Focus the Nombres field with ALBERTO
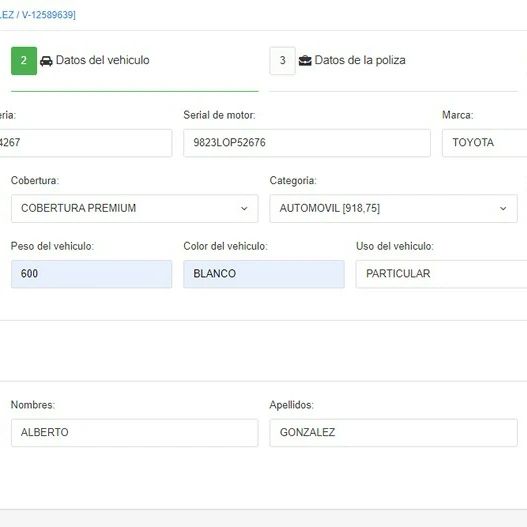 coord(134,433)
